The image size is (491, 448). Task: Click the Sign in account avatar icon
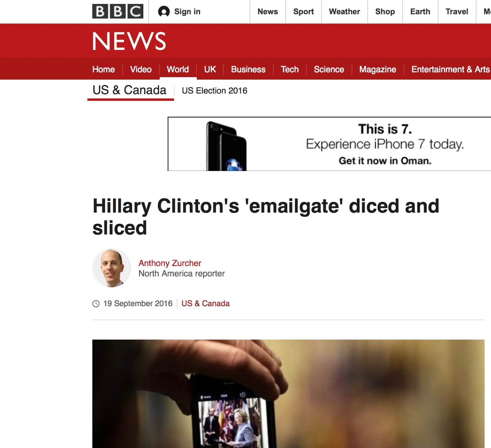[164, 12]
